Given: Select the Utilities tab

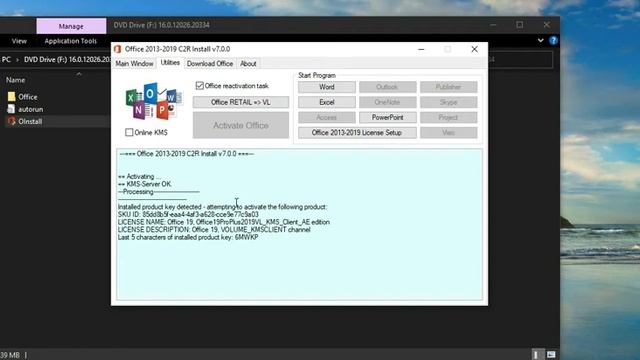Looking at the screenshot, I should 170,62.
